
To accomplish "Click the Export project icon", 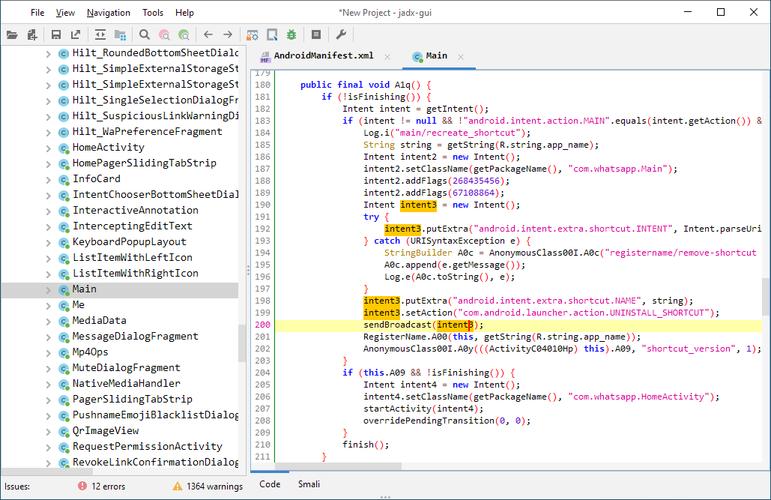I will tap(75, 35).
